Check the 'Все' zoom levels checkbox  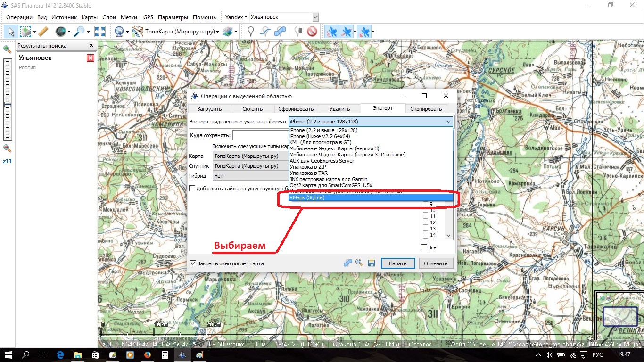pos(424,247)
